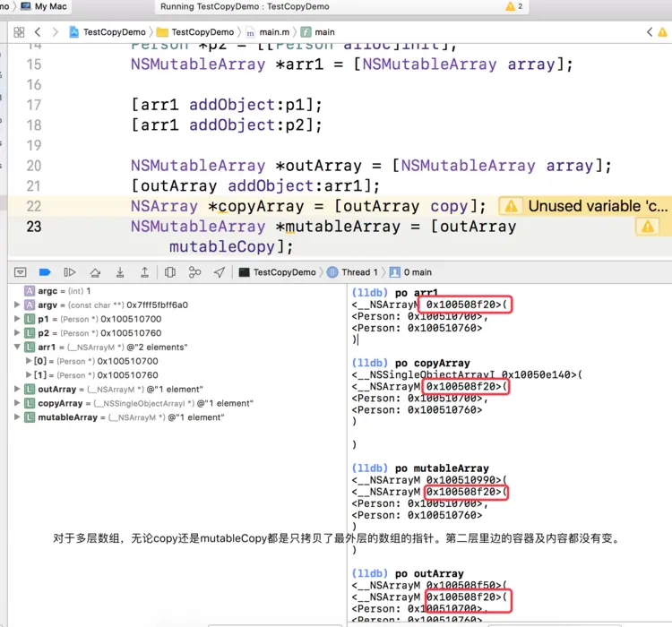Click the mutableCopy keyword in code
The image size is (672, 627).
coord(221,247)
